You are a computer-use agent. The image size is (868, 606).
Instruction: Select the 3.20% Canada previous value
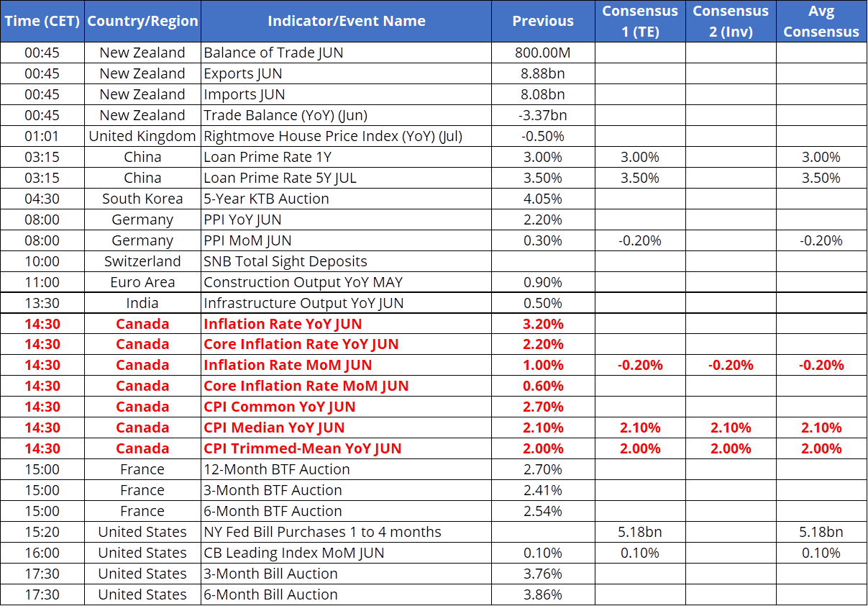pos(543,324)
